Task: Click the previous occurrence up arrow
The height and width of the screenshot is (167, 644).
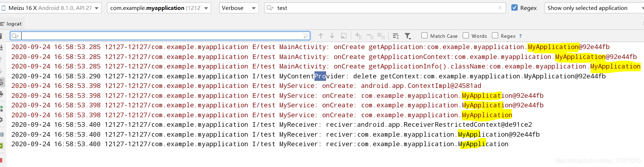Action: coord(321,36)
